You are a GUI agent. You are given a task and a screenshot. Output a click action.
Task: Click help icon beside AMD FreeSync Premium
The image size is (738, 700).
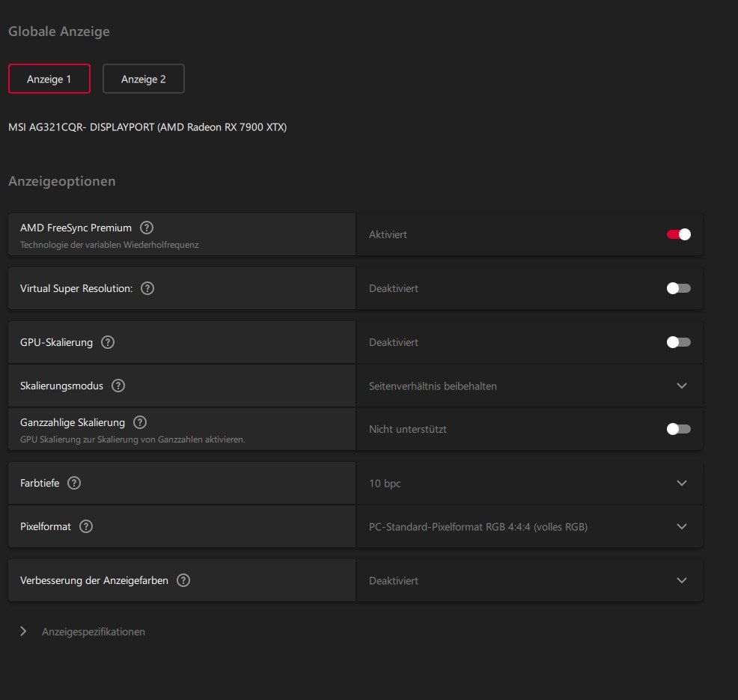click(x=147, y=228)
